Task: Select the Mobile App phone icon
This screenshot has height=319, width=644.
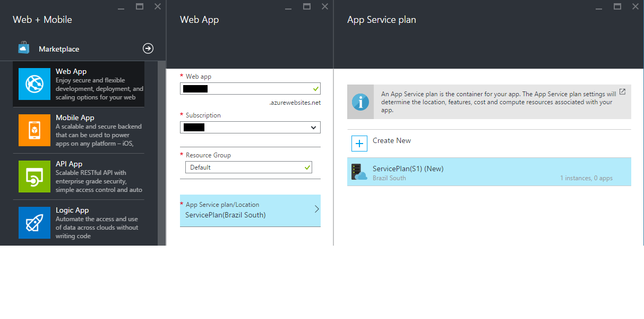Action: point(35,130)
